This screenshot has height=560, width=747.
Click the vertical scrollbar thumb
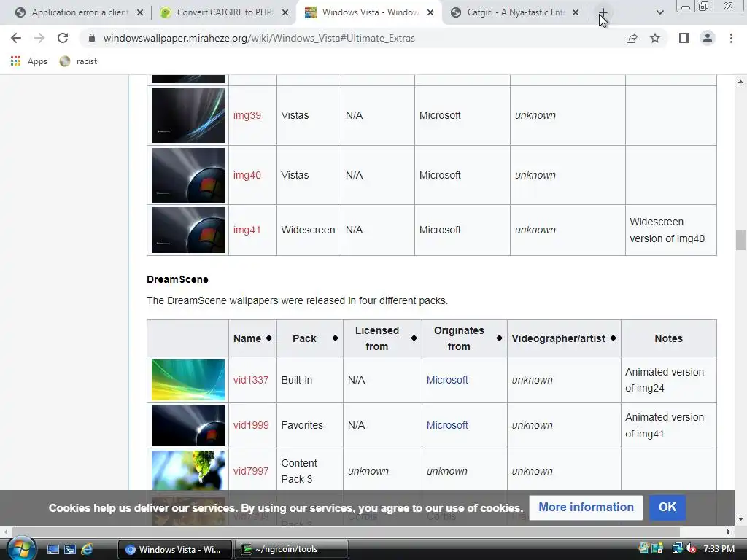(740, 239)
